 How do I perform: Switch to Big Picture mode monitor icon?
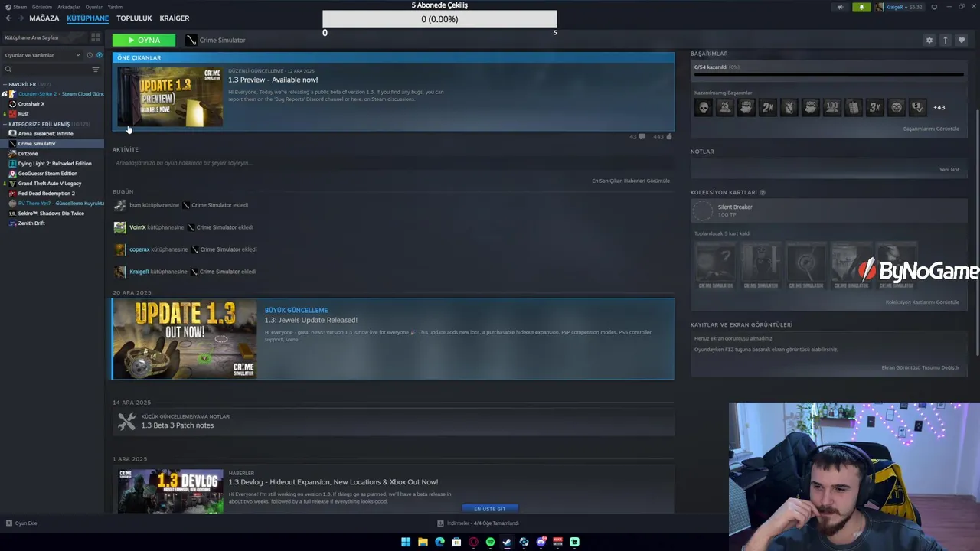point(934,7)
